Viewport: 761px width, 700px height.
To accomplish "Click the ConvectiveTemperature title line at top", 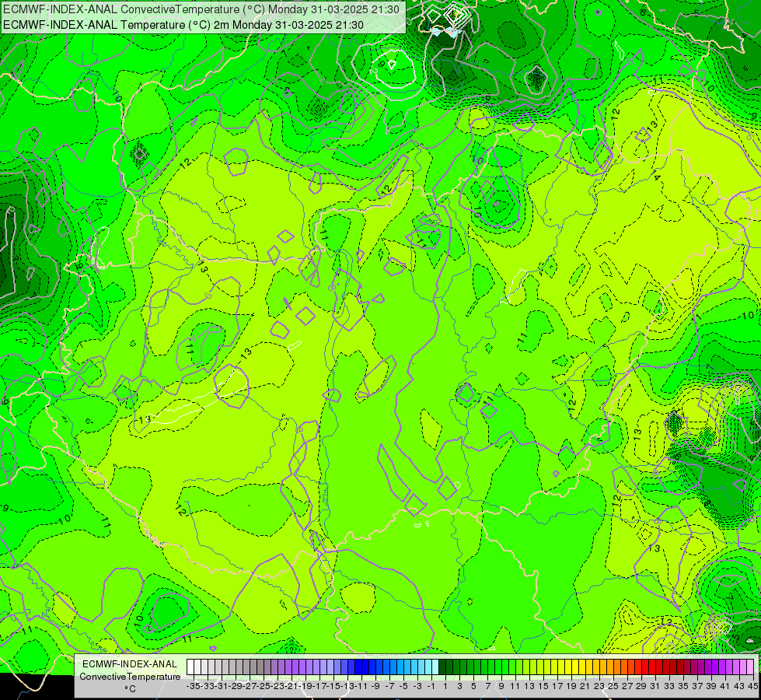I will (201, 9).
